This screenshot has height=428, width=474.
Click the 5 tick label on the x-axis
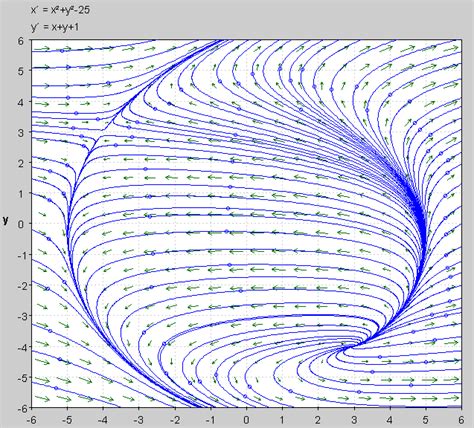426,419
